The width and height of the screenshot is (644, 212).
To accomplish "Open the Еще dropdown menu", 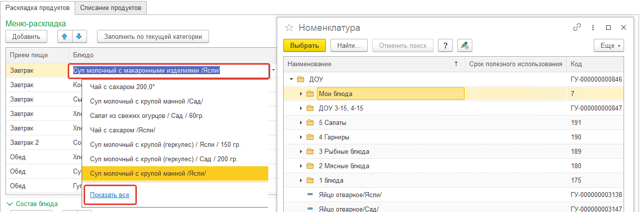I will pyautogui.click(x=609, y=45).
